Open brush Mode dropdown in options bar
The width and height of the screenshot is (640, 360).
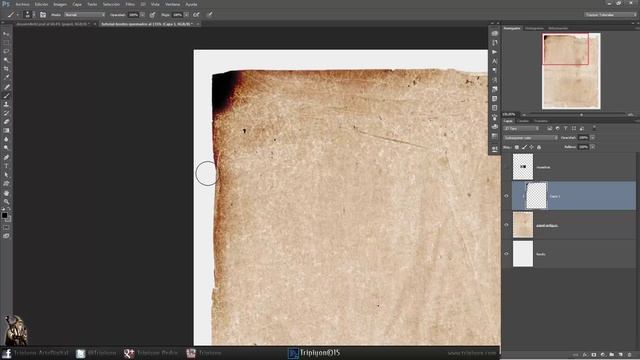[84, 15]
